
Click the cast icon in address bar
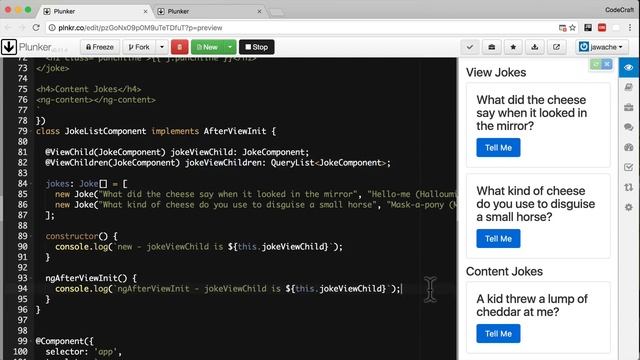tap(562, 28)
